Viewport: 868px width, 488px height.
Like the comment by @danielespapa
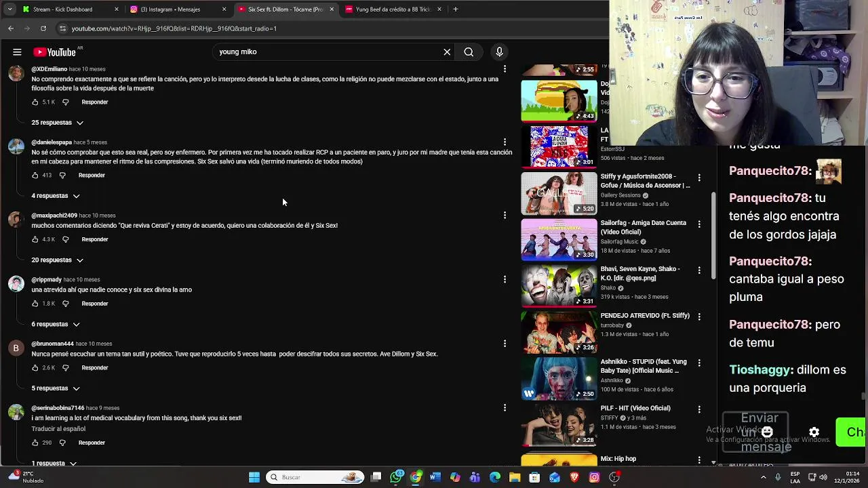(x=35, y=176)
